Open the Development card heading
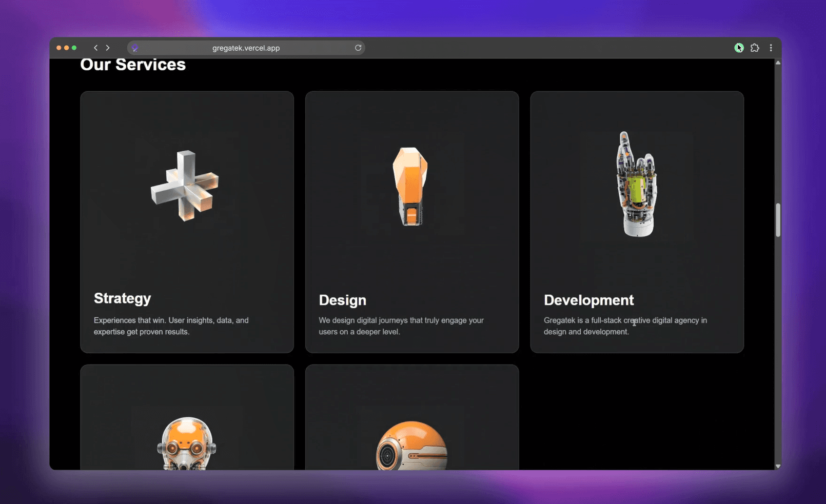The width and height of the screenshot is (826, 504). pyautogui.click(x=588, y=300)
